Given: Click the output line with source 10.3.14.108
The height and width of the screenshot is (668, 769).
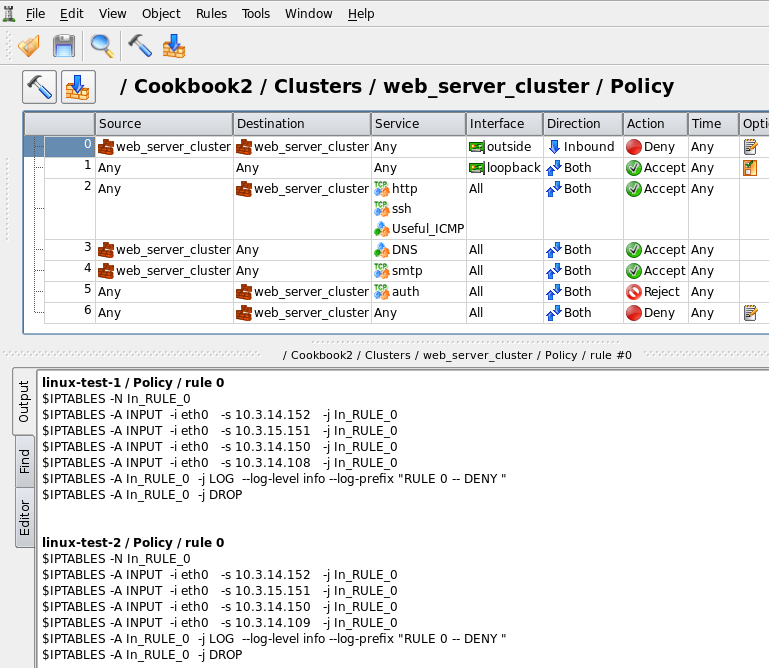Looking at the screenshot, I should click(220, 463).
